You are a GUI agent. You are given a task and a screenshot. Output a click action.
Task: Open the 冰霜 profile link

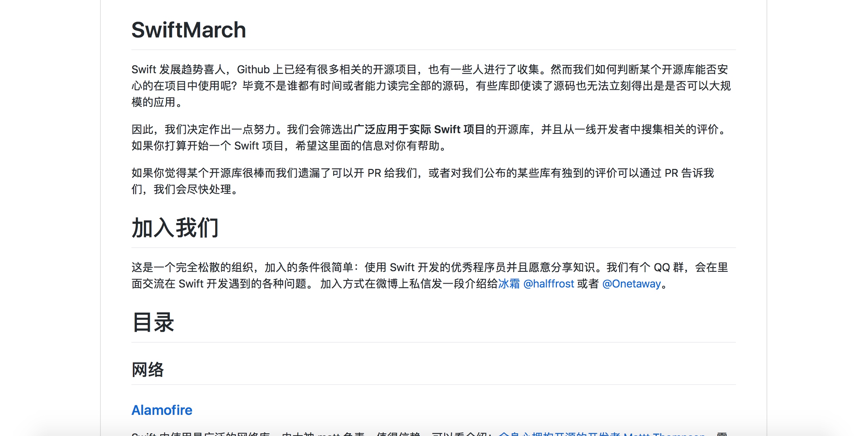509,284
